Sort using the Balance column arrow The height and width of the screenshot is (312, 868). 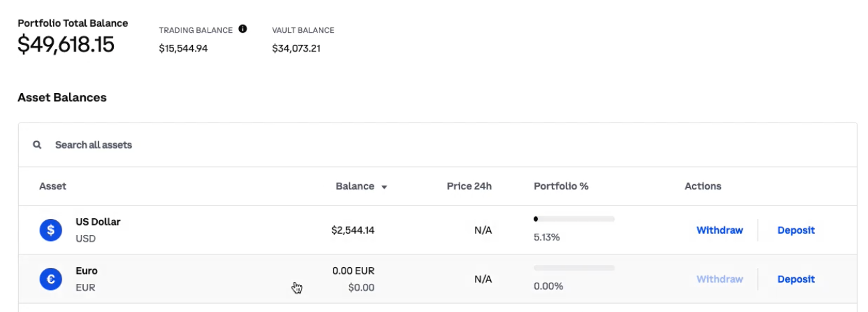tap(384, 187)
